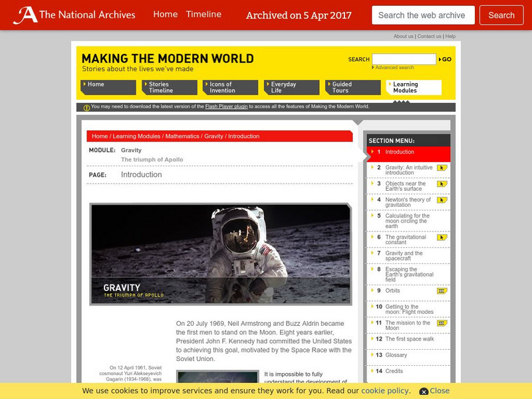
Task: Open the archive Timeline link
Action: click(x=203, y=14)
